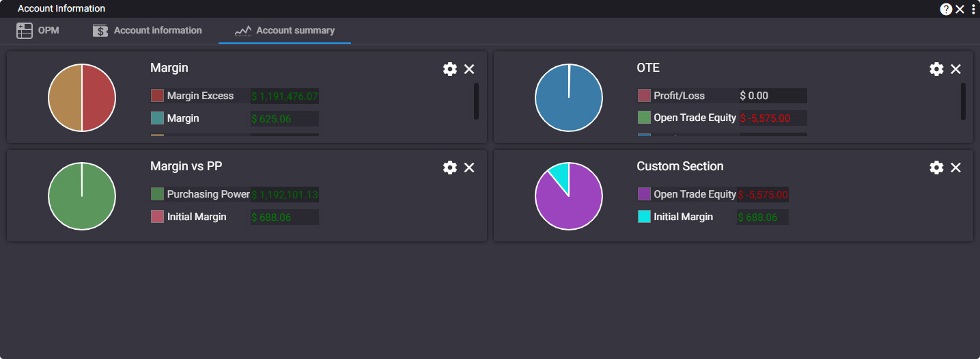This screenshot has width=980, height=359.
Task: Close the Margin vs PP section
Action: pyautogui.click(x=469, y=168)
